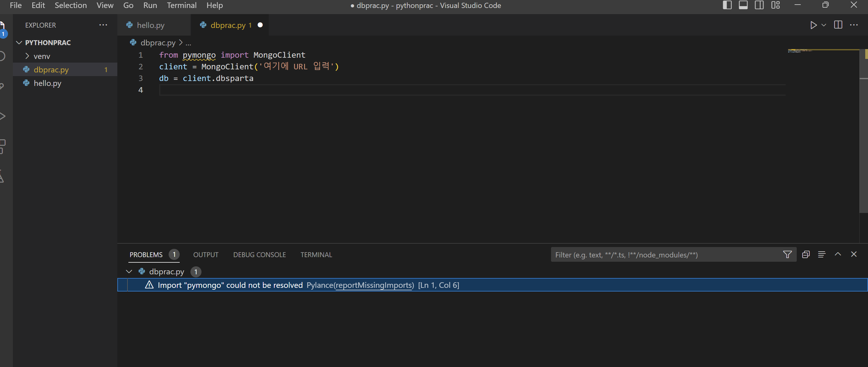Open the File menu

(16, 6)
